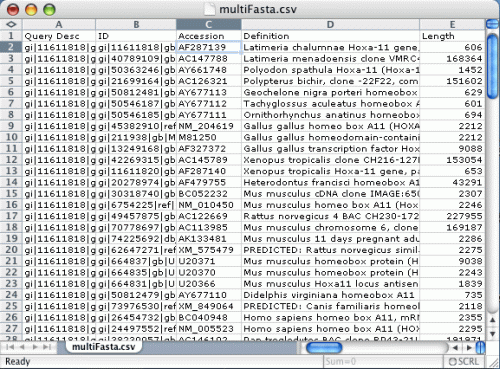The height and width of the screenshot is (369, 500).
Task: Select cell containing accession AF287139
Action: click(208, 47)
